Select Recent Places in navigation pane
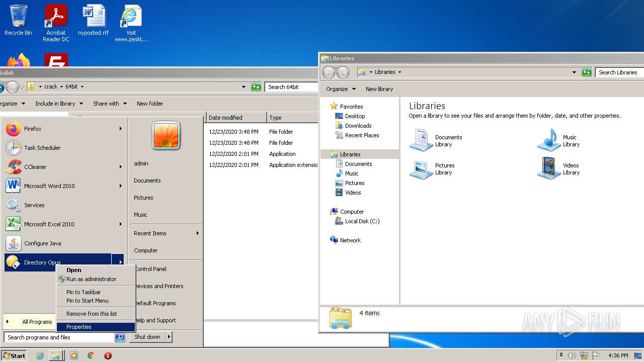Screen dimensions: 644x362 pyautogui.click(x=362, y=135)
